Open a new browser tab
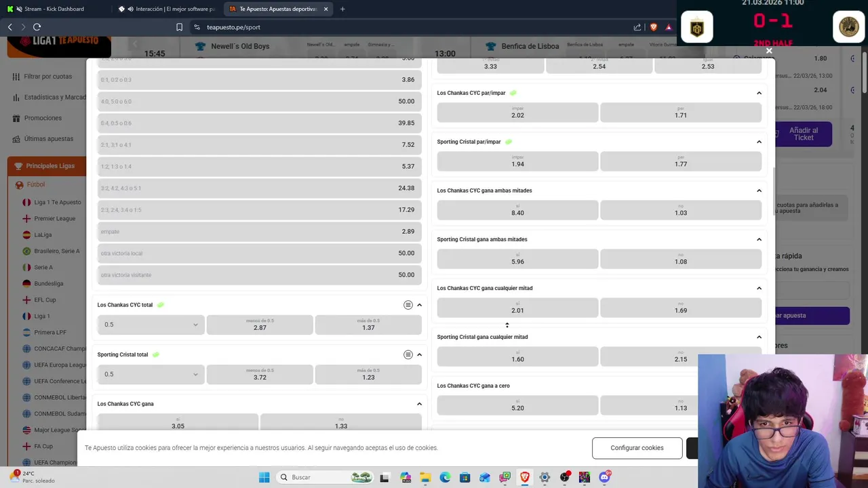 coord(342,9)
